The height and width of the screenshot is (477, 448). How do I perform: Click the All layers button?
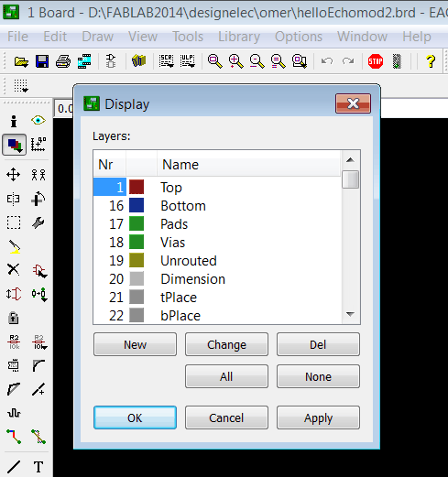click(x=226, y=376)
